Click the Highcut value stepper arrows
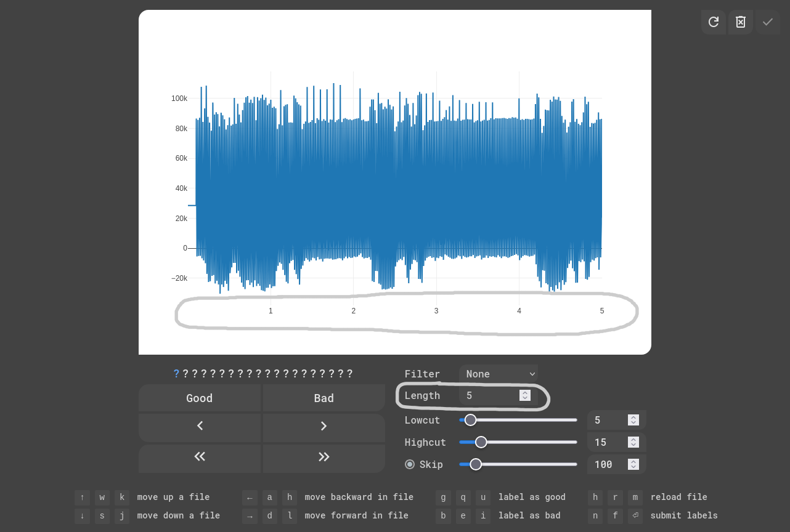 pyautogui.click(x=633, y=442)
